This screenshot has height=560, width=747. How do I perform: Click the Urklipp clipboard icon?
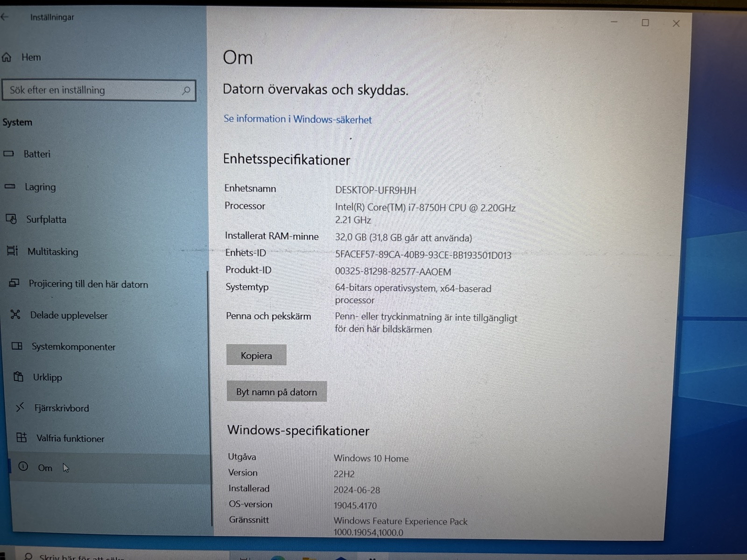[x=18, y=377]
